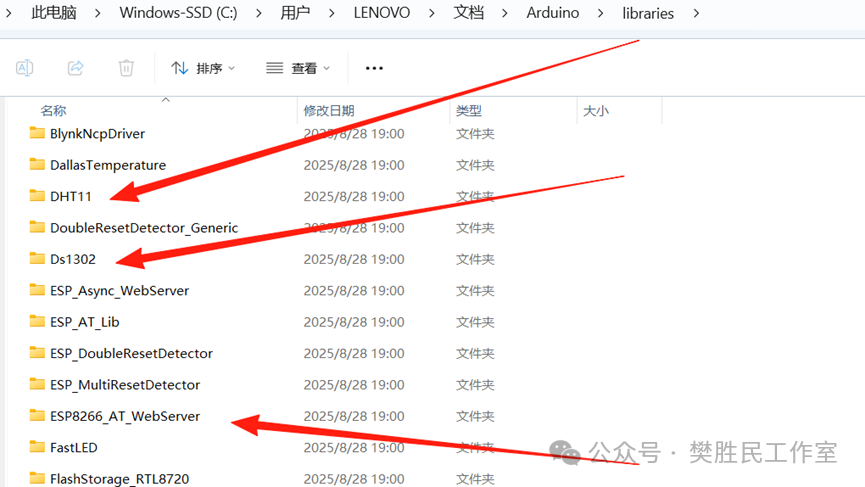Select the DoubleResetDetector_Generic folder icon
This screenshot has width=865, height=487.
click(37, 227)
